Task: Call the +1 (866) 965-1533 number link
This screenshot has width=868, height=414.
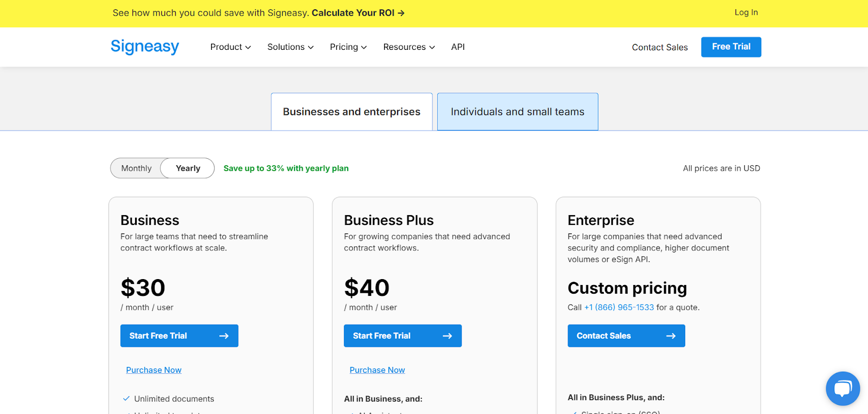Action: point(619,307)
